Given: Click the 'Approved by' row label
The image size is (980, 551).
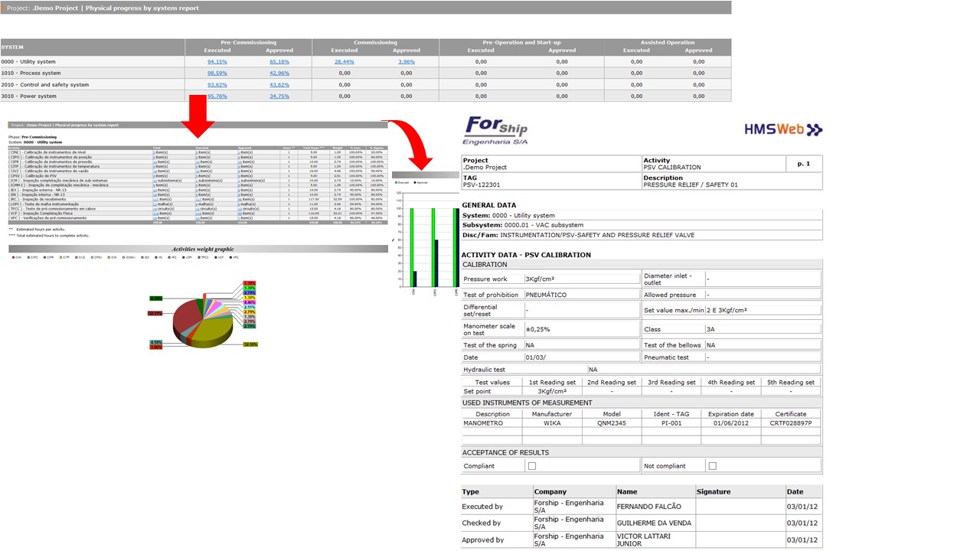Looking at the screenshot, I should tap(483, 540).
